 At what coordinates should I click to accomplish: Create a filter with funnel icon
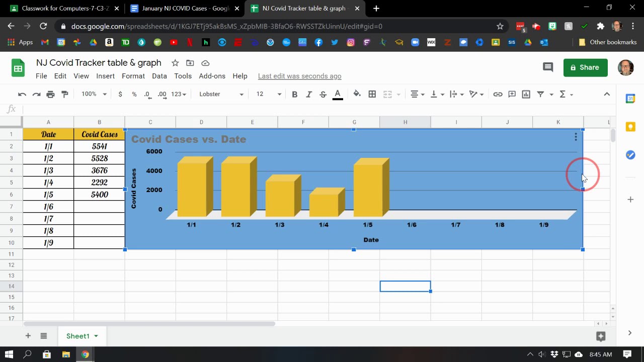pyautogui.click(x=540, y=94)
